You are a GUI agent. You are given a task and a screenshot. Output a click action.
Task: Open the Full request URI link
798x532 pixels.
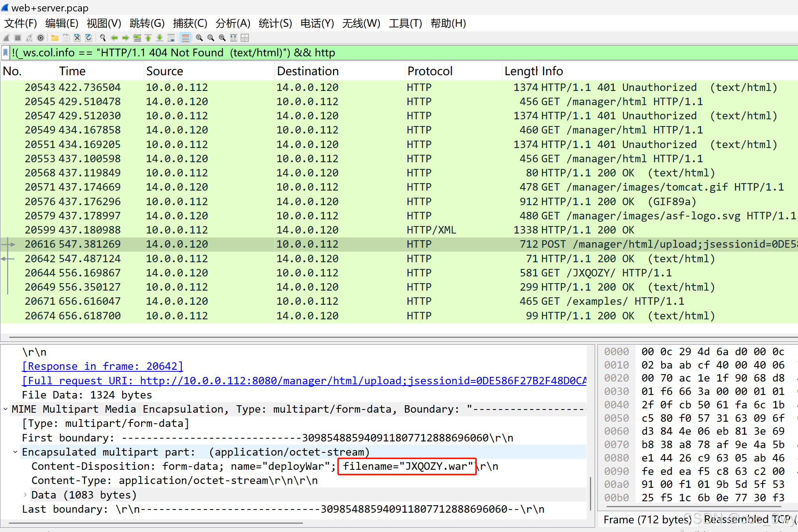coord(303,381)
